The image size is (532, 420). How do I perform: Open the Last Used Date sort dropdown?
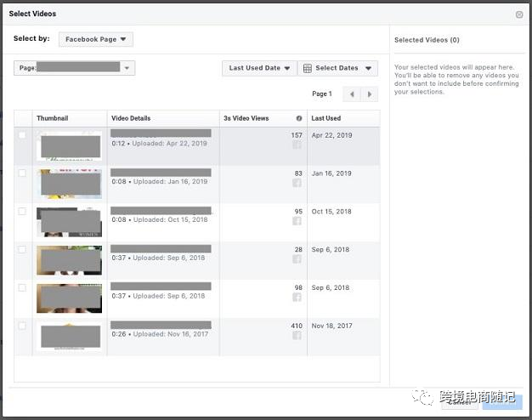point(259,68)
